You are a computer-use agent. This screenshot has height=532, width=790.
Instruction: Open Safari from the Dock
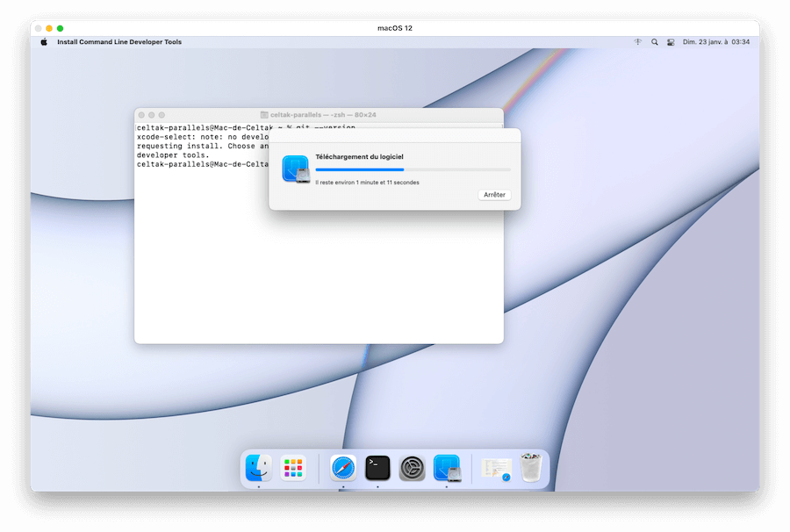[341, 468]
